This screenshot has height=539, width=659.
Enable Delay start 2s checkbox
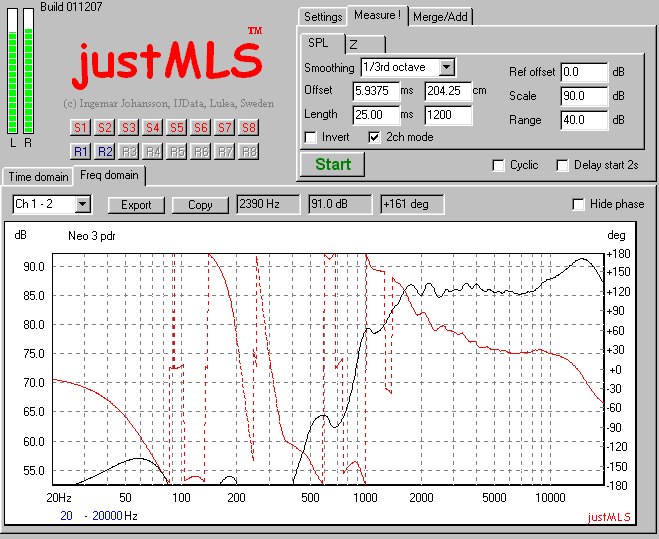[562, 165]
